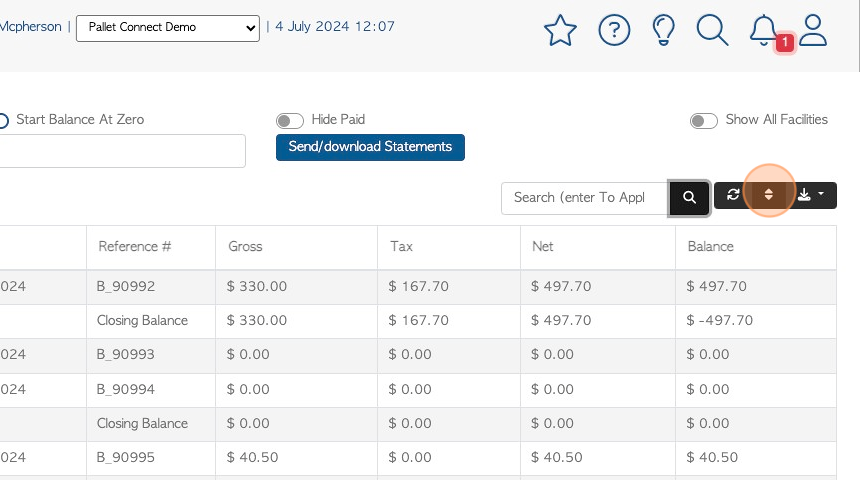Screen dimensions: 860x480
Task: Click the expand/collapse rows arrows icon
Action: [768, 195]
